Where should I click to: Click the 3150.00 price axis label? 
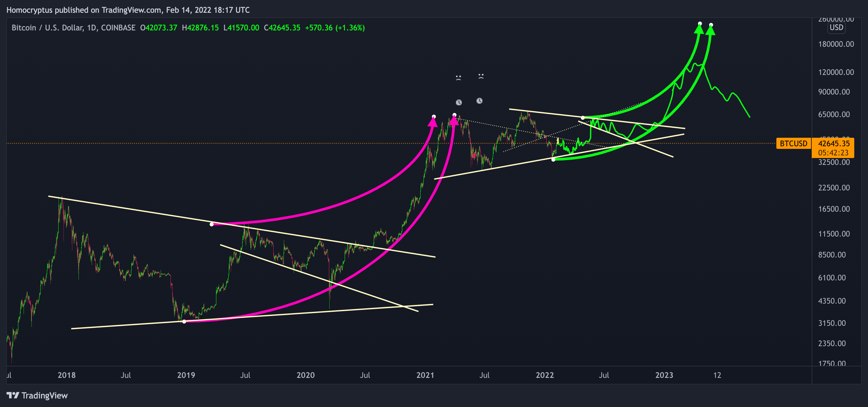pos(832,323)
